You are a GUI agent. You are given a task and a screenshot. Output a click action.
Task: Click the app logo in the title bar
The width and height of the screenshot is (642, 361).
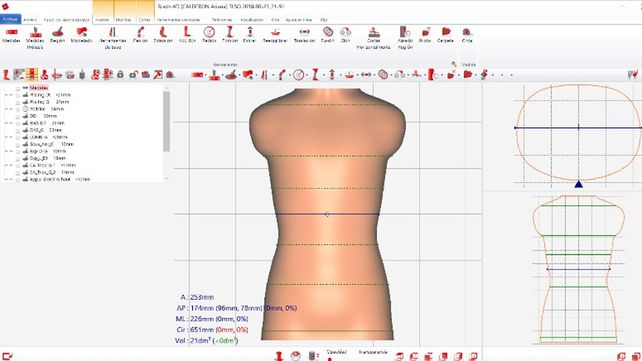click(5, 6)
